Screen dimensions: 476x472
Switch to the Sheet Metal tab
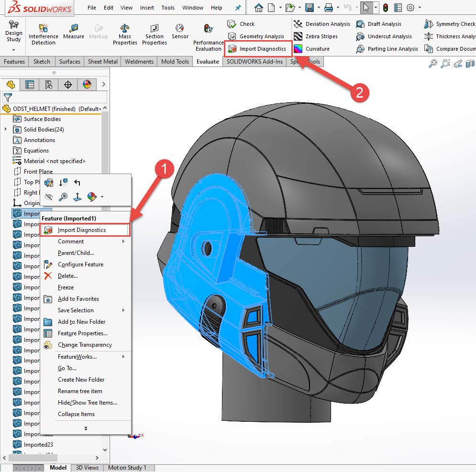tap(102, 62)
